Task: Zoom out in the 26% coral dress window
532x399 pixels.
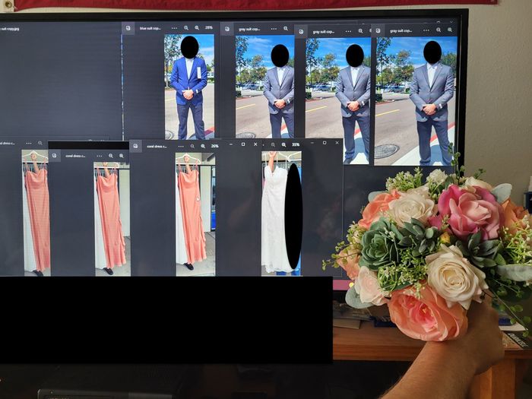Action: click(192, 144)
